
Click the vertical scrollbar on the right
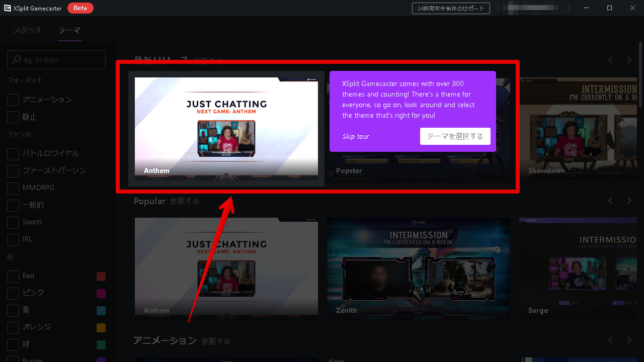pos(641,75)
